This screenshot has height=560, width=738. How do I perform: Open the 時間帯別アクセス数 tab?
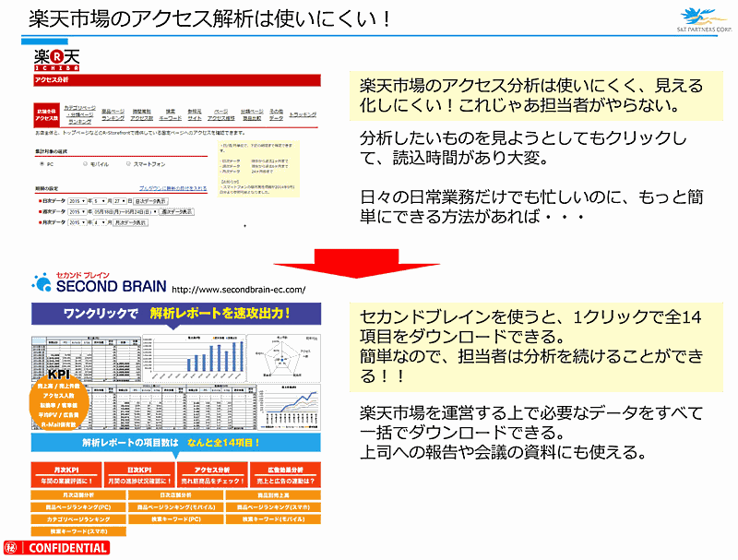(142, 114)
